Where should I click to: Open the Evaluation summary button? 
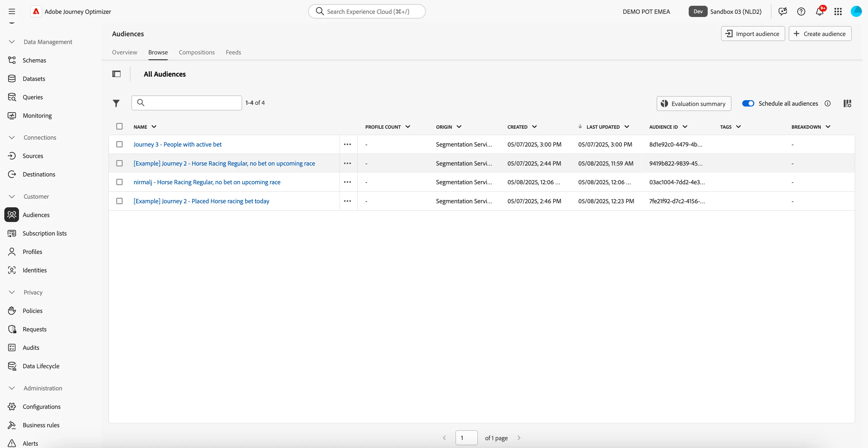[694, 103]
